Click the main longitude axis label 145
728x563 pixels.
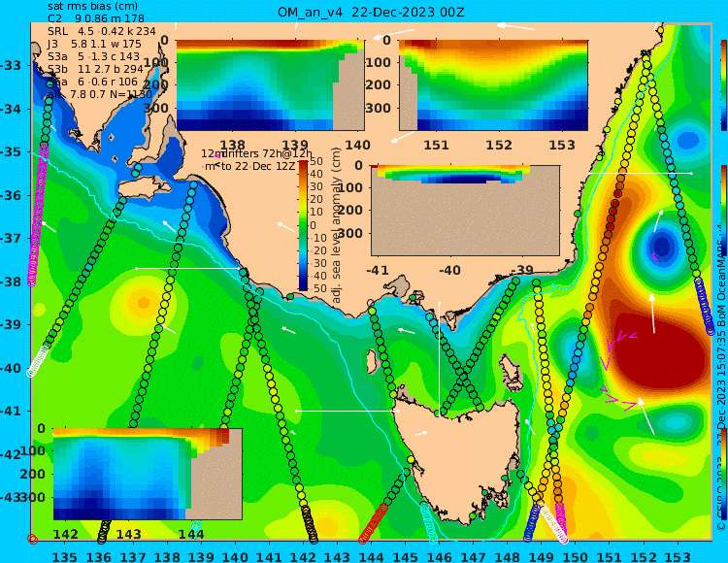tap(405, 557)
